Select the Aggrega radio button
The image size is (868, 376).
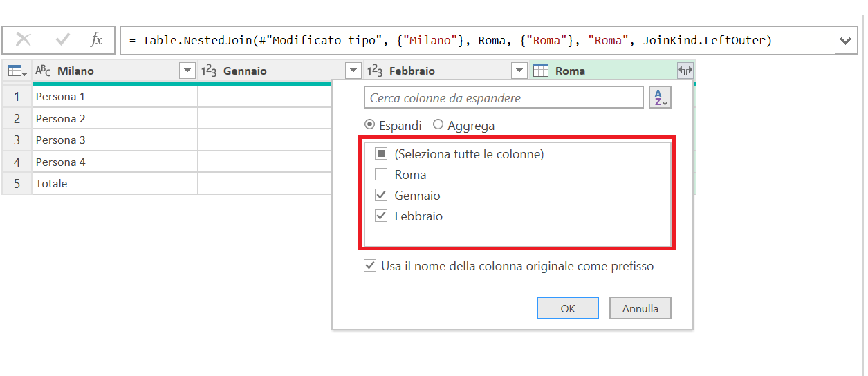pyautogui.click(x=438, y=125)
